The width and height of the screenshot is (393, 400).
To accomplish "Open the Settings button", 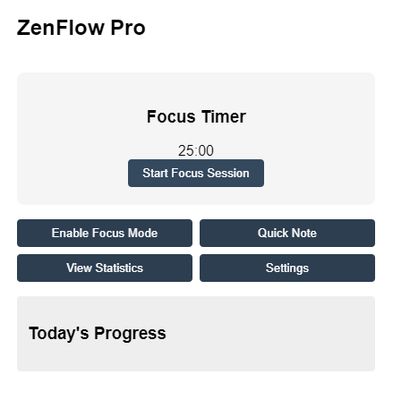I will click(x=287, y=268).
